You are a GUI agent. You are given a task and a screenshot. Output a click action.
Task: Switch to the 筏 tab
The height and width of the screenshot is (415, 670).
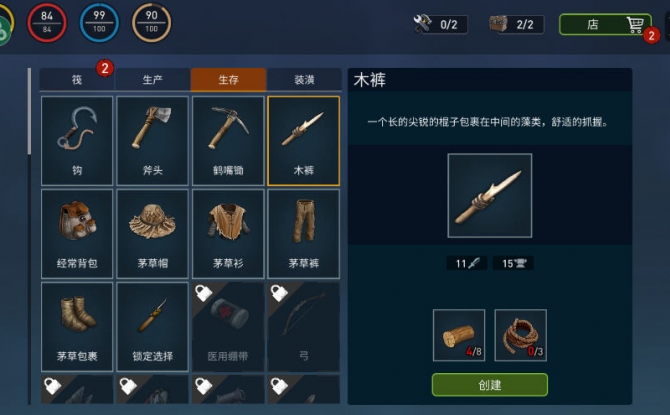(77, 79)
